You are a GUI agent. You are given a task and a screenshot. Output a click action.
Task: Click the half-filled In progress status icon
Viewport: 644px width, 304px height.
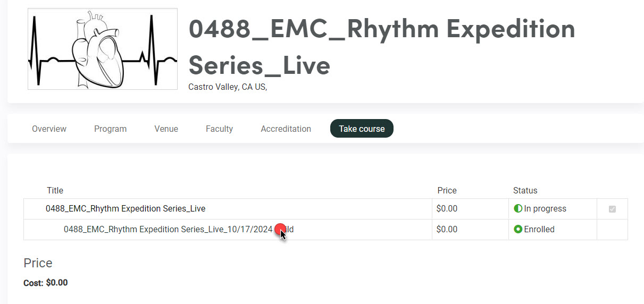(518, 209)
